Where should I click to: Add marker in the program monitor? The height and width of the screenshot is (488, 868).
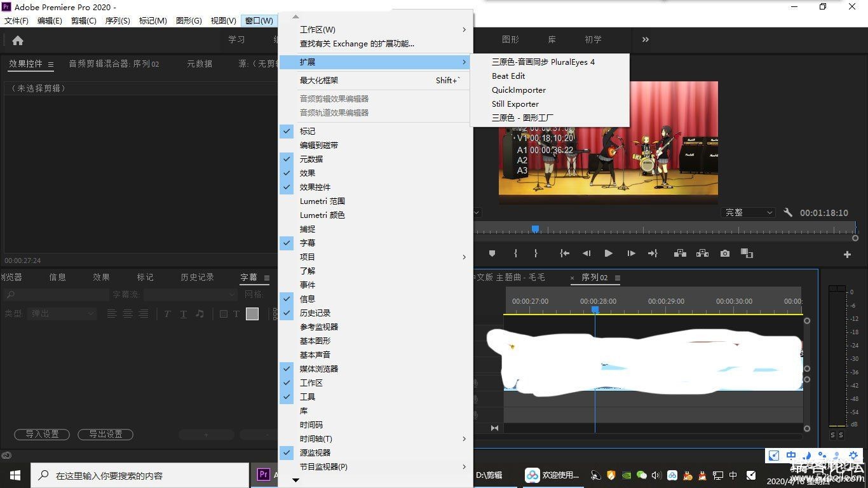point(492,254)
